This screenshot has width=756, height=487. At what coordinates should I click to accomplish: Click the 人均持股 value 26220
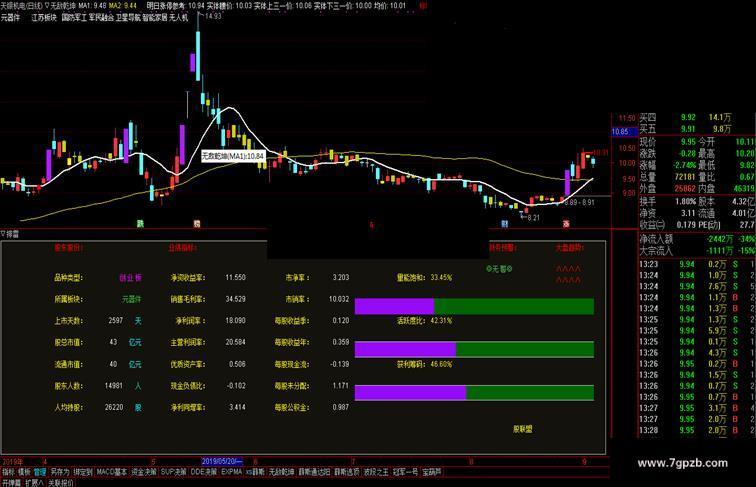(114, 407)
